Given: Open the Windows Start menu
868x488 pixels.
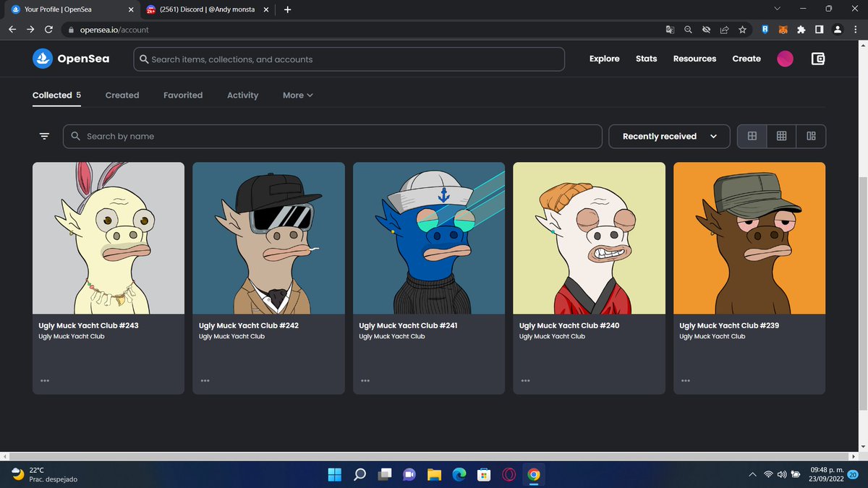Looking at the screenshot, I should click(334, 474).
